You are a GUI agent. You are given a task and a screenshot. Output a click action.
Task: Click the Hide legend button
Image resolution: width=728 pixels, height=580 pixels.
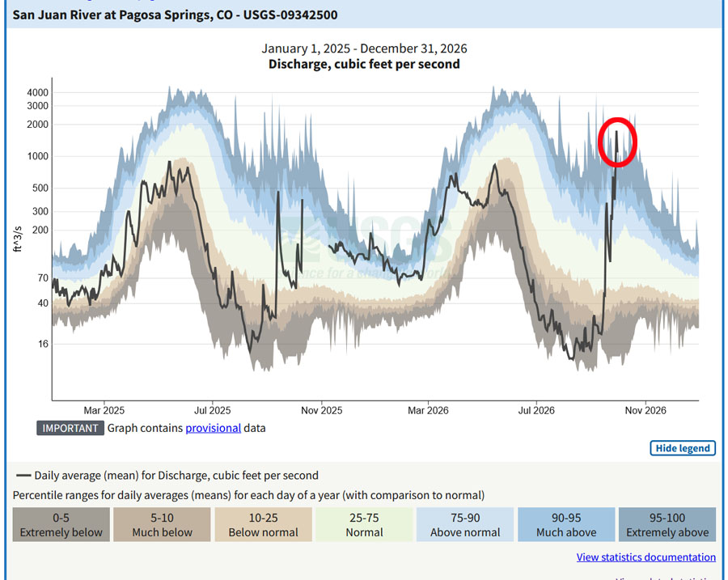683,448
